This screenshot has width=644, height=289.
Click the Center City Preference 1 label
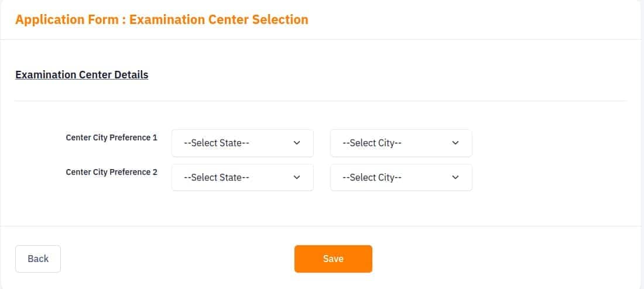(111, 137)
